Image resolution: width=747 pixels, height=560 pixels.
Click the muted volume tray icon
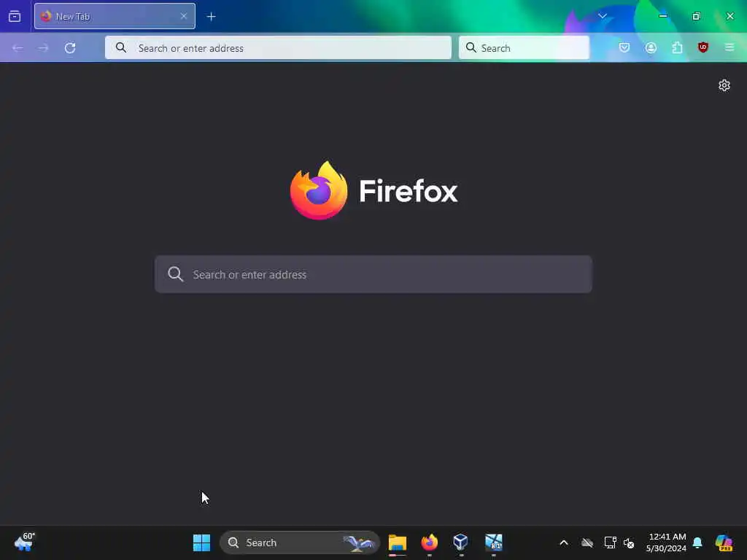pos(629,542)
